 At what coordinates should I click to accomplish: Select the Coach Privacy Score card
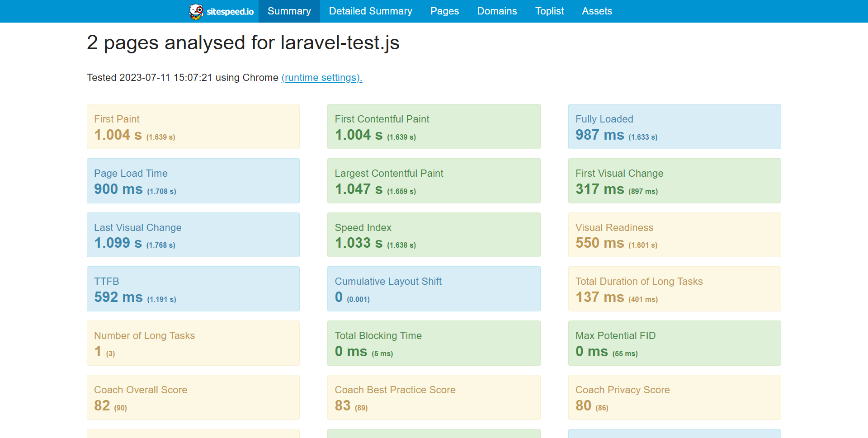coord(675,397)
